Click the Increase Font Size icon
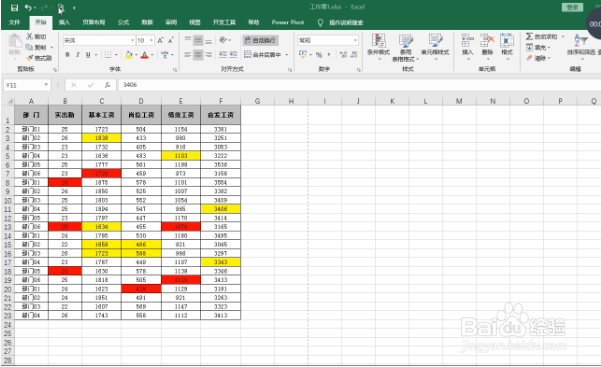Viewport: 601px width, 367px height. coord(160,40)
